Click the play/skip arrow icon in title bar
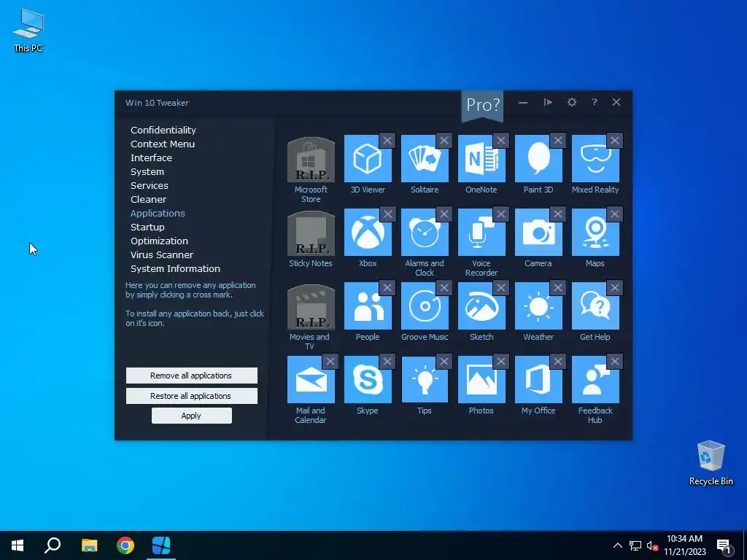747x560 pixels. (548, 102)
